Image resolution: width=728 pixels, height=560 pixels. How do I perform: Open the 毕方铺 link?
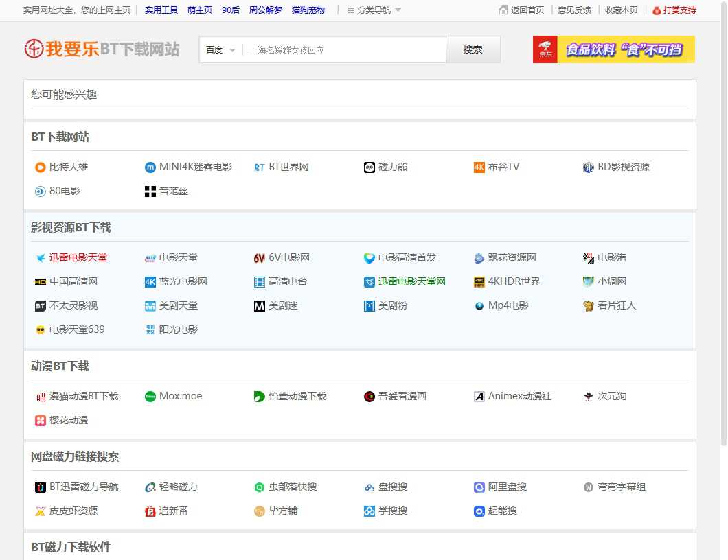coord(283,511)
